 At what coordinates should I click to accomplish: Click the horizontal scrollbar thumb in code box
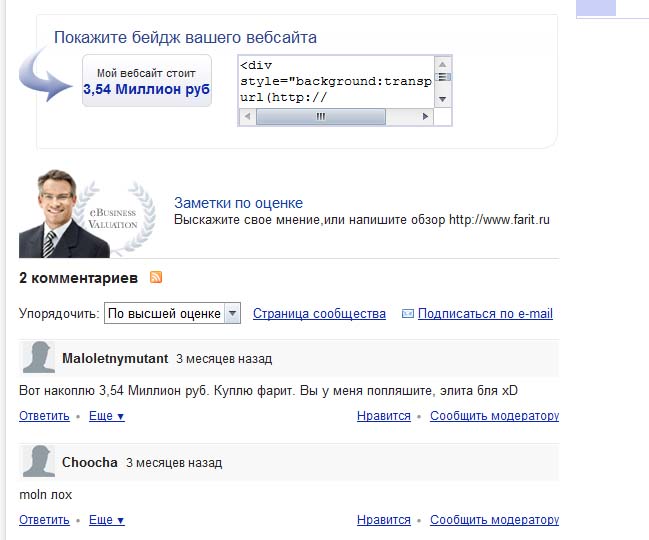point(321,116)
